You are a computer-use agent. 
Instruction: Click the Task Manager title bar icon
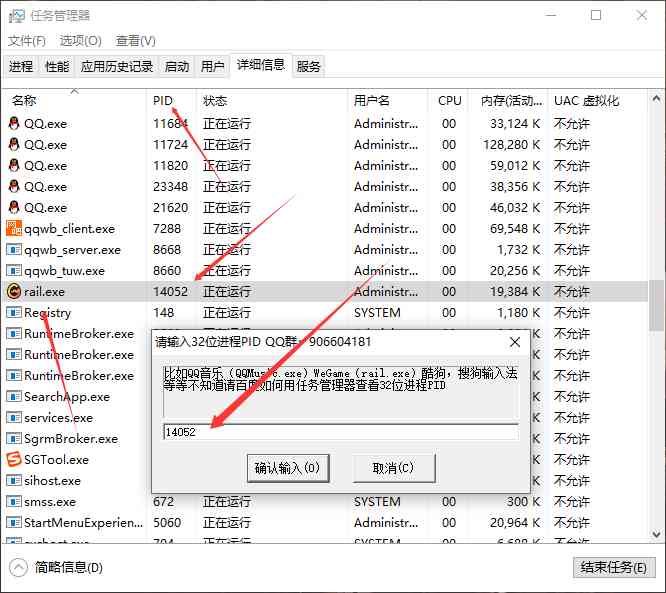tap(17, 16)
